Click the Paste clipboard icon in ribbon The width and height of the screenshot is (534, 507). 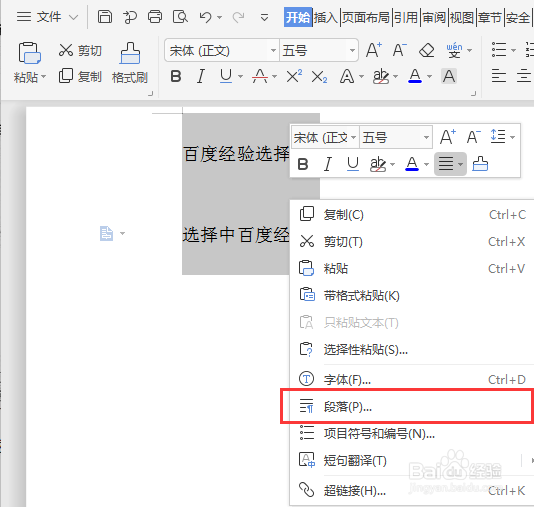(x=30, y=53)
